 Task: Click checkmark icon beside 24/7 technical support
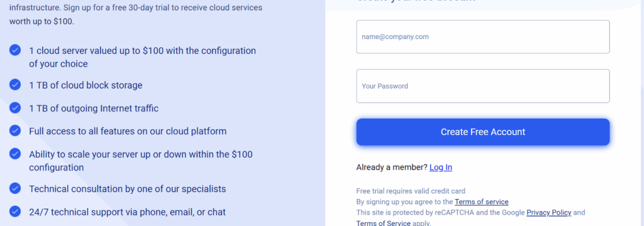[15, 211]
